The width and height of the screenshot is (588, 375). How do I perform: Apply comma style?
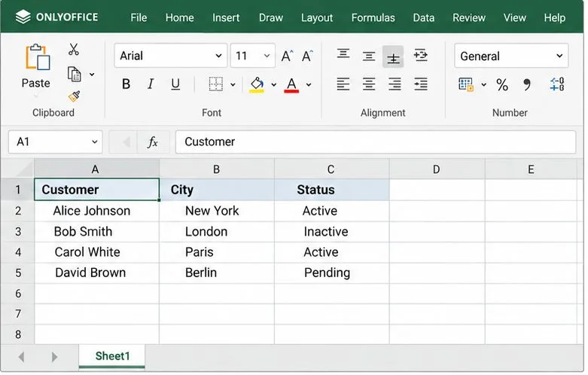point(527,85)
